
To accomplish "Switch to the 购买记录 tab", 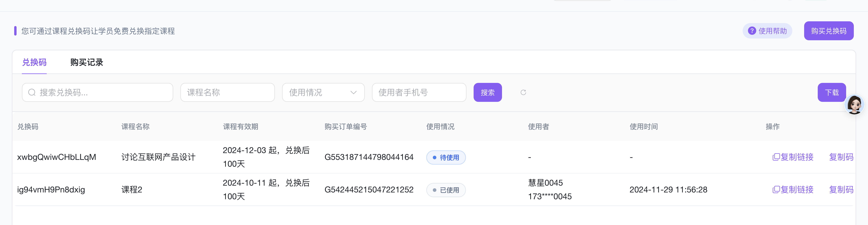I will pyautogui.click(x=87, y=62).
